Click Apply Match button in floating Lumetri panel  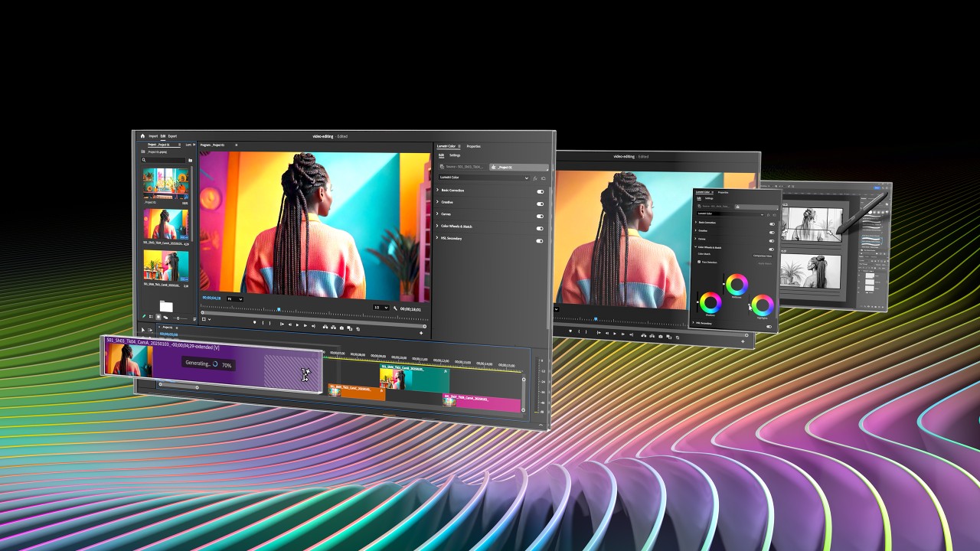pos(765,263)
